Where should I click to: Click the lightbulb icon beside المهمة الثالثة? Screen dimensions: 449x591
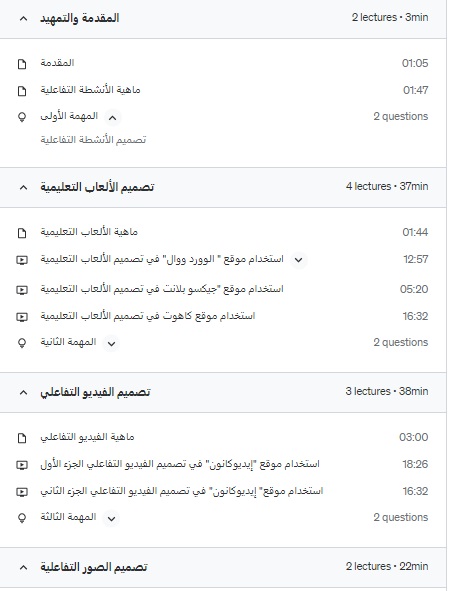(22, 518)
